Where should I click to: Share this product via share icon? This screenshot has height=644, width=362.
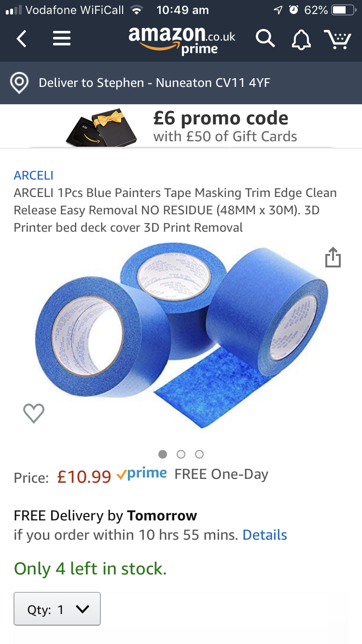click(x=333, y=257)
